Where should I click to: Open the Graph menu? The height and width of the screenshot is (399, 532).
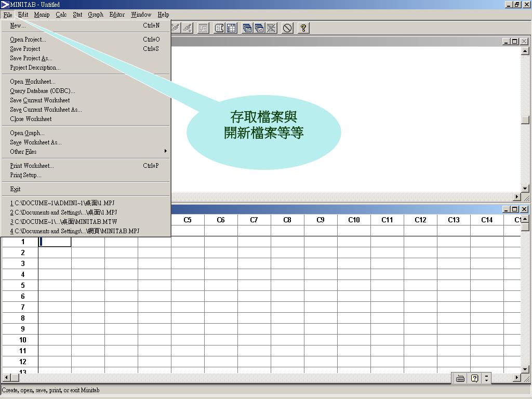[x=96, y=15]
